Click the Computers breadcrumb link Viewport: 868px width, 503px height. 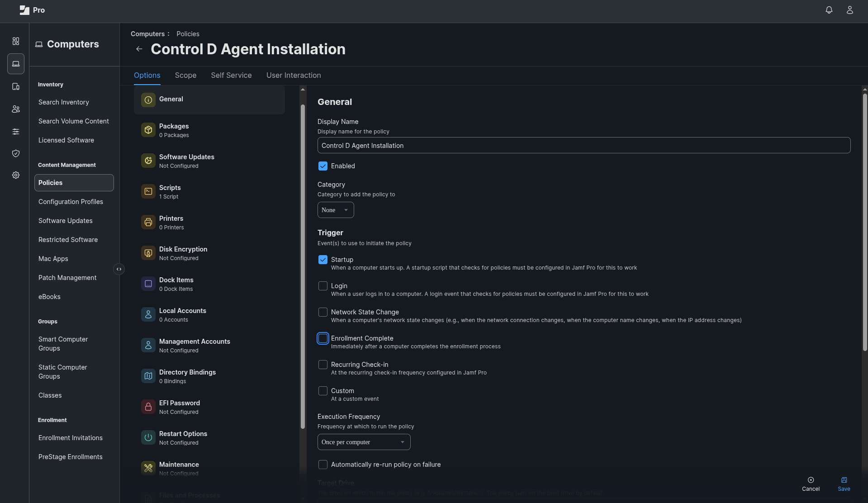point(147,34)
